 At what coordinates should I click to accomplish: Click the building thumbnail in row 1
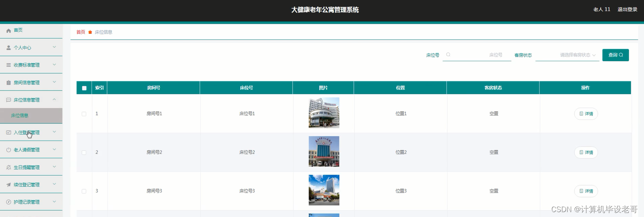(324, 113)
